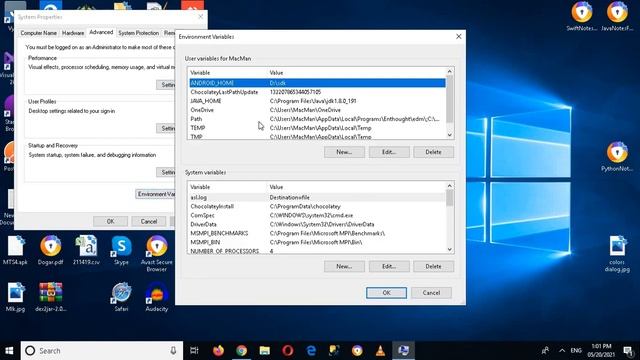Open the JavaNotes desktop shortcut
Image resolution: width=640 pixels, height=360 pixels.
point(617,16)
